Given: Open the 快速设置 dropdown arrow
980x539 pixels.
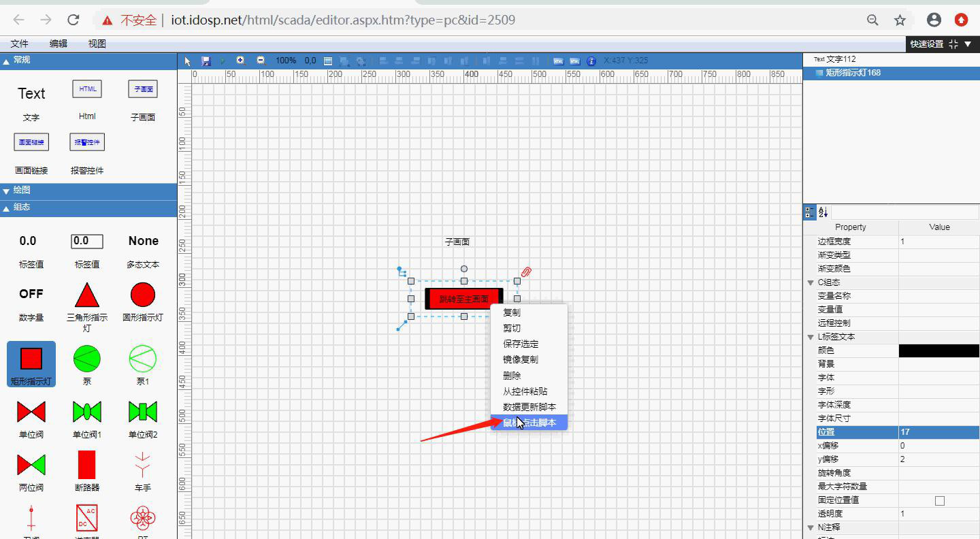Looking at the screenshot, I should [x=968, y=44].
